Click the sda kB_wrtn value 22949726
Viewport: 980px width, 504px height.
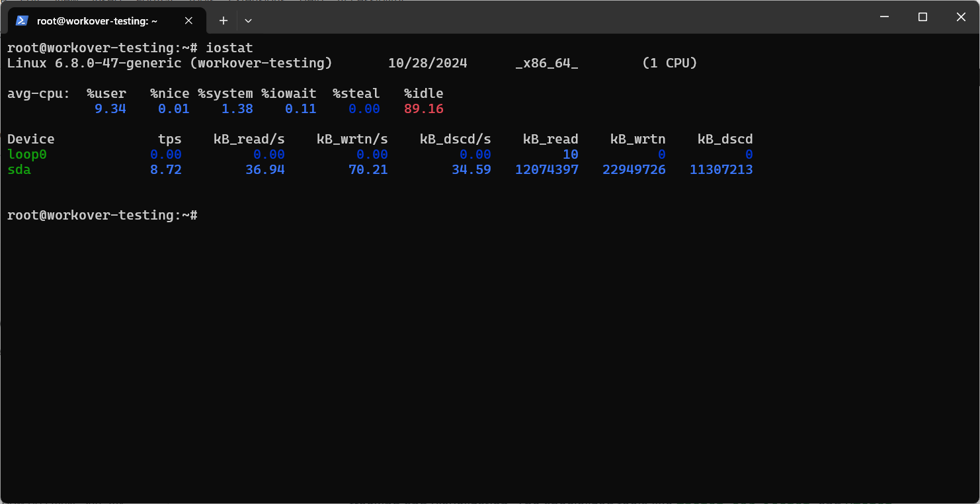(633, 170)
